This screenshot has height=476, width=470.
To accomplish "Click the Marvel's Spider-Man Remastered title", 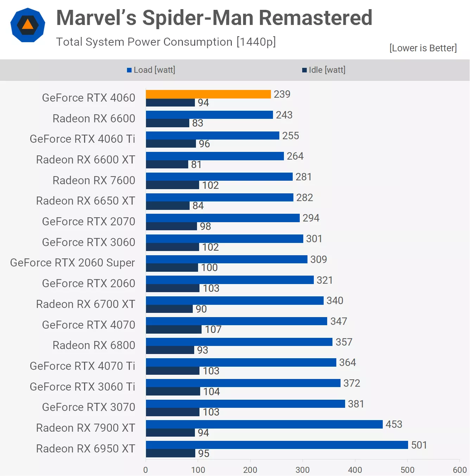I will coord(214,18).
